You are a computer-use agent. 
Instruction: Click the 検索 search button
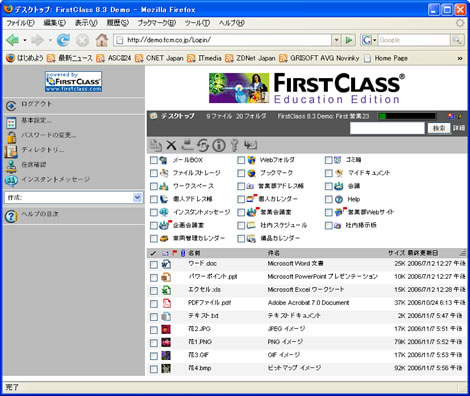coord(439,128)
